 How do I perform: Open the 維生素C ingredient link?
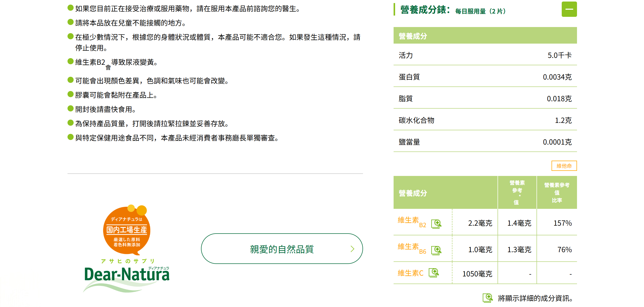point(410,273)
